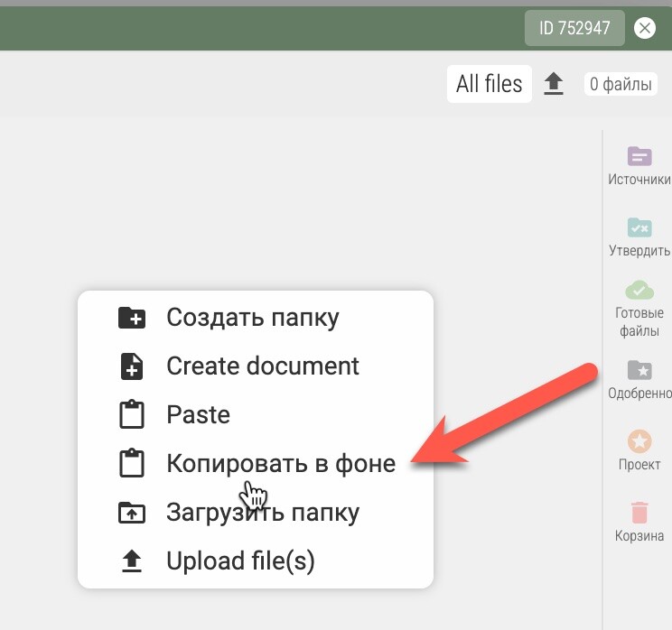Click the 0 файлы counter badge
Image resolution: width=672 pixels, height=630 pixels.
point(620,85)
